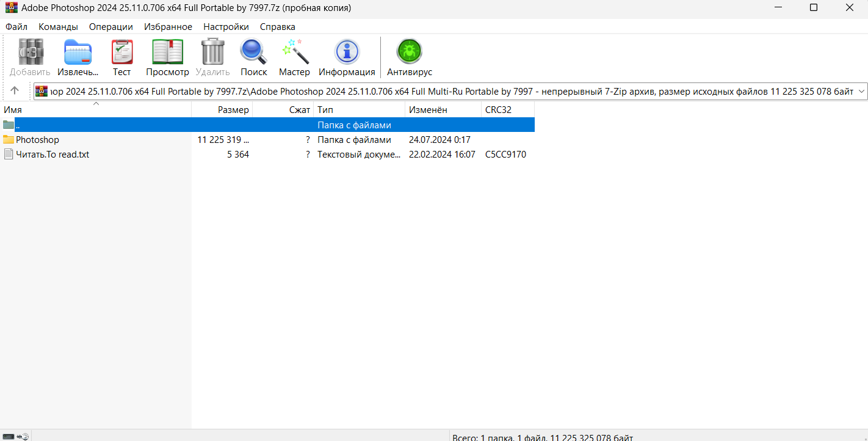Screen dimensions: 868x441
Task: Open the Операции menu
Action: [111, 27]
